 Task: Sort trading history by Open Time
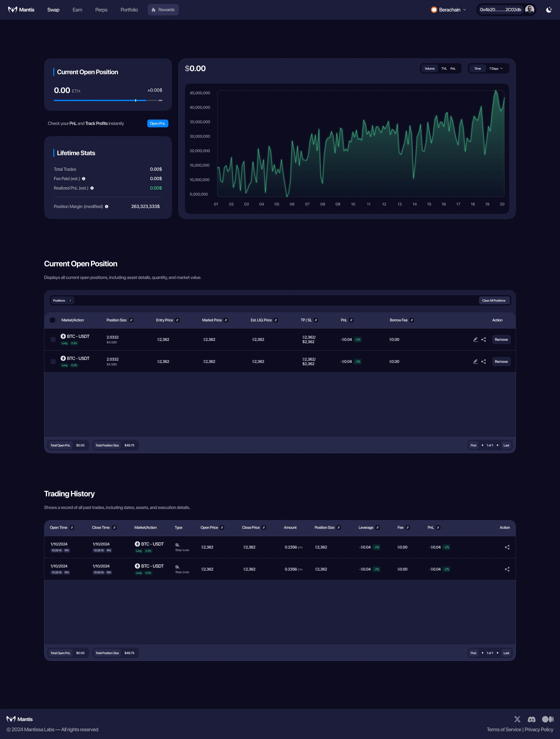click(72, 527)
